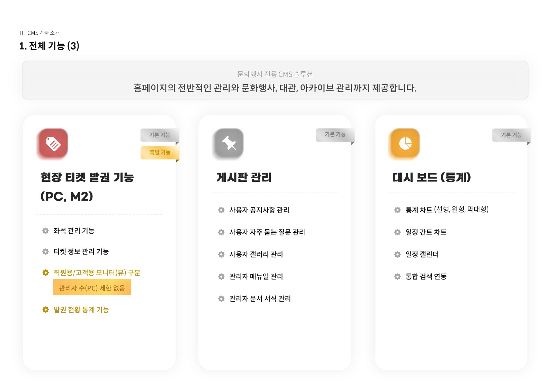Click the 사용자 공지사항 관리 text
The width and height of the screenshot is (554, 392).
pos(259,210)
